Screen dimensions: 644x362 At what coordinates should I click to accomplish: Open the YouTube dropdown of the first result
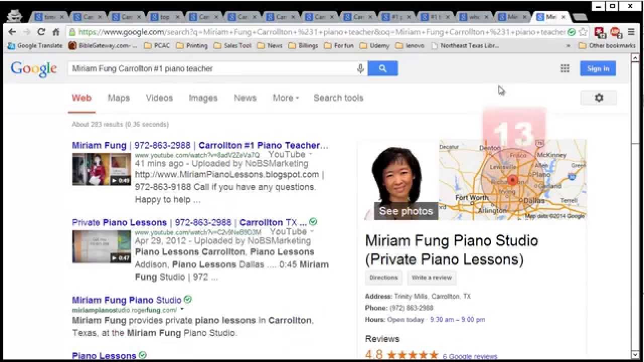310,154
